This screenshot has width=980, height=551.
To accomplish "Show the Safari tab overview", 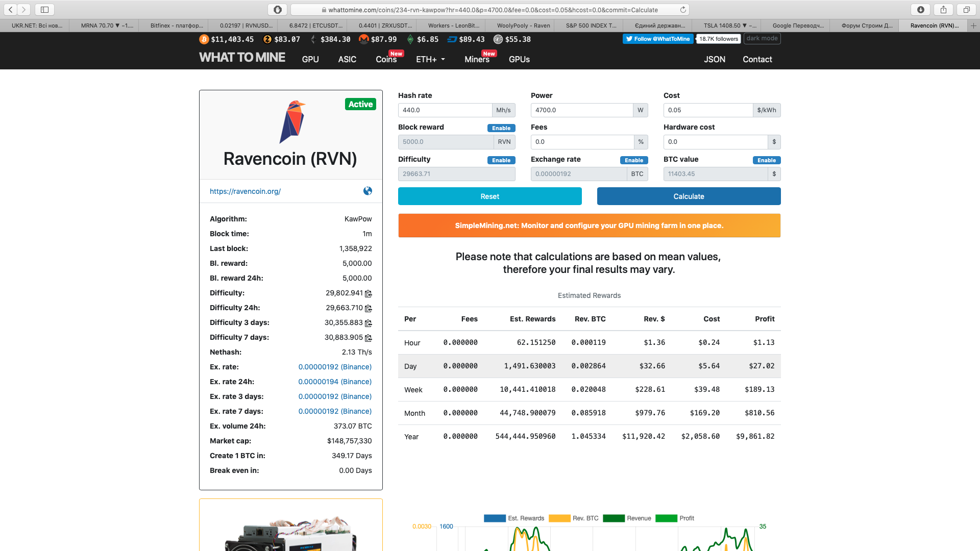I will coord(966,10).
